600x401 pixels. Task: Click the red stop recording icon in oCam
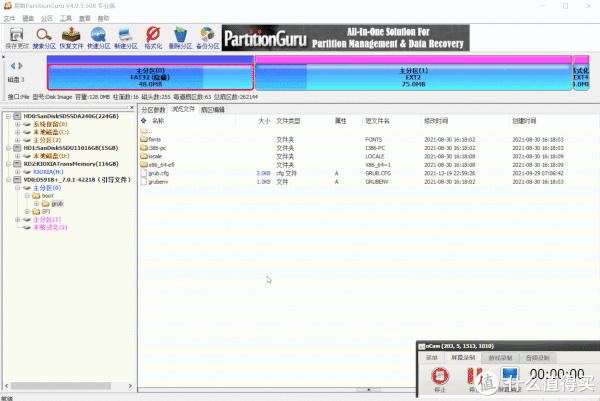coord(440,376)
